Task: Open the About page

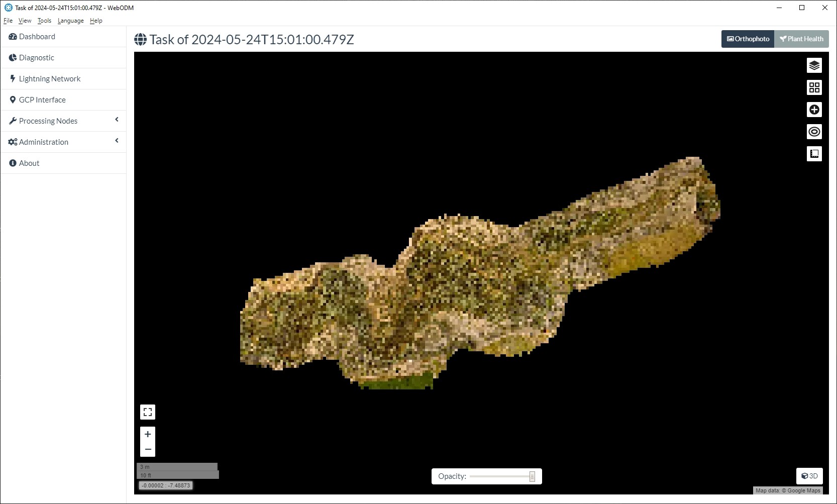Action: (29, 163)
